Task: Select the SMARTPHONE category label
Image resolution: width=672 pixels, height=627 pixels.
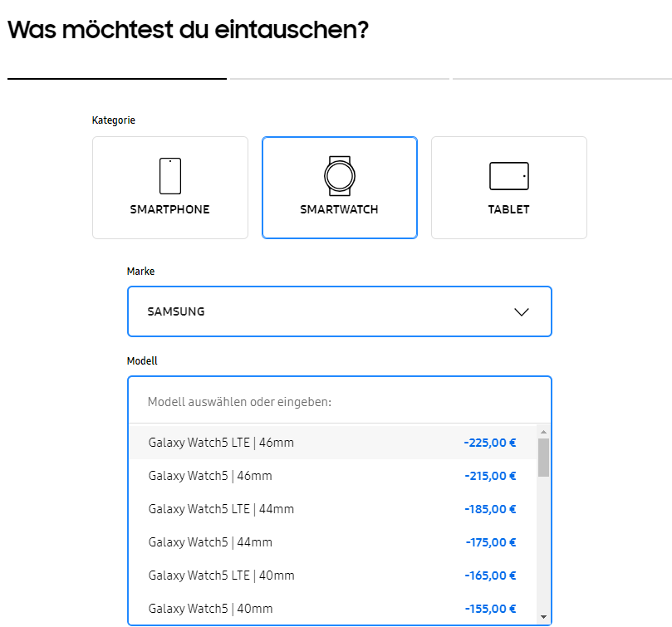Action: [170, 209]
